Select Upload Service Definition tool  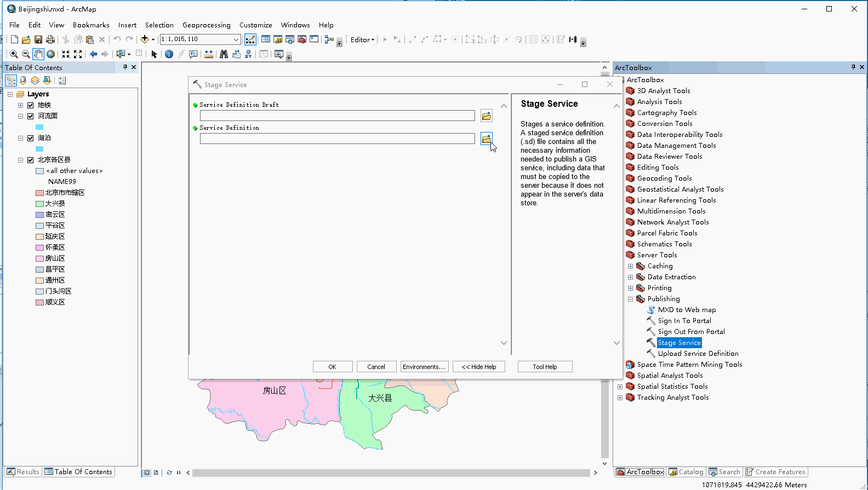tap(698, 354)
